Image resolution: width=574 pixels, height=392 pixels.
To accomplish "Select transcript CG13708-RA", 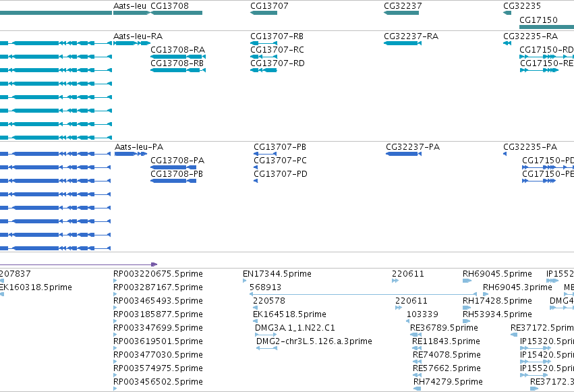I will 178,57.
